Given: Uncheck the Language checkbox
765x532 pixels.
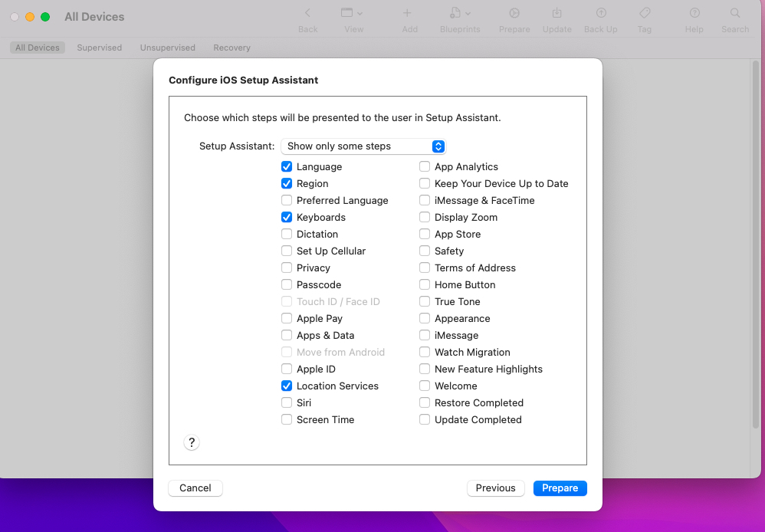Looking at the screenshot, I should [287, 167].
